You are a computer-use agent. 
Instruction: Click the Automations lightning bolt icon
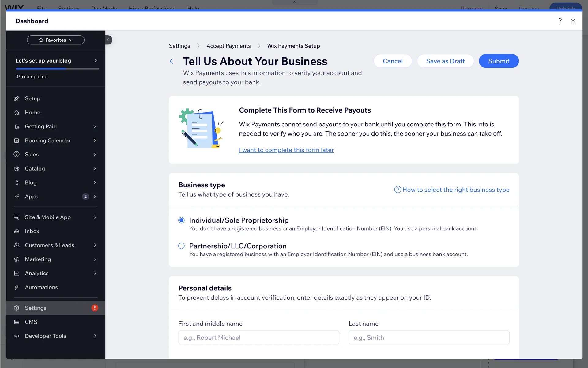17,287
